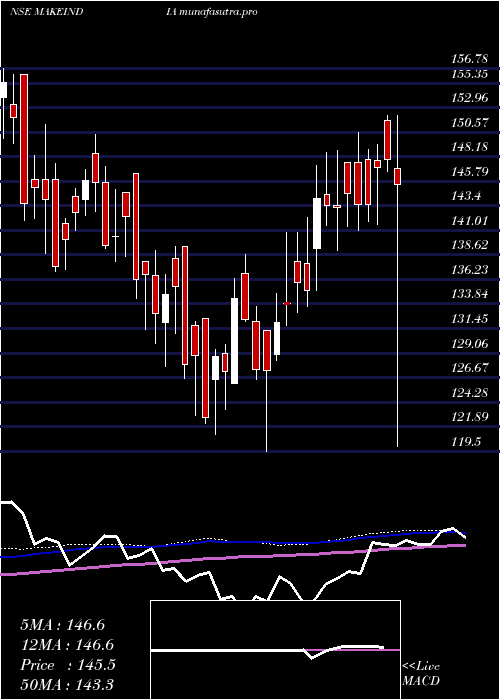The width and height of the screenshot is (500, 700).
Task: Click the munafasutra.pro watermark text
Action: coord(218,12)
